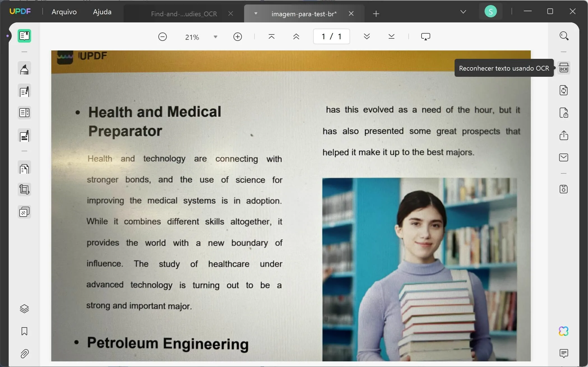
Task: Open the search panel
Action: point(564,36)
